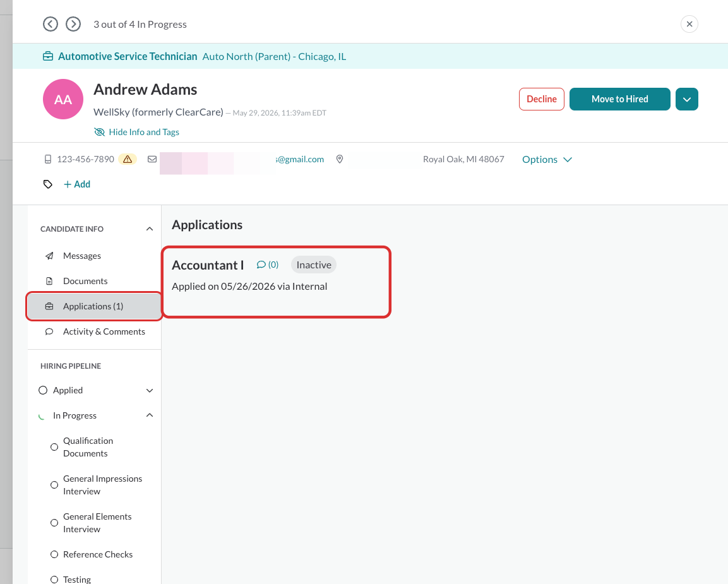728x584 pixels.
Task: Click the Activity & Comments bubble icon
Action: click(49, 332)
